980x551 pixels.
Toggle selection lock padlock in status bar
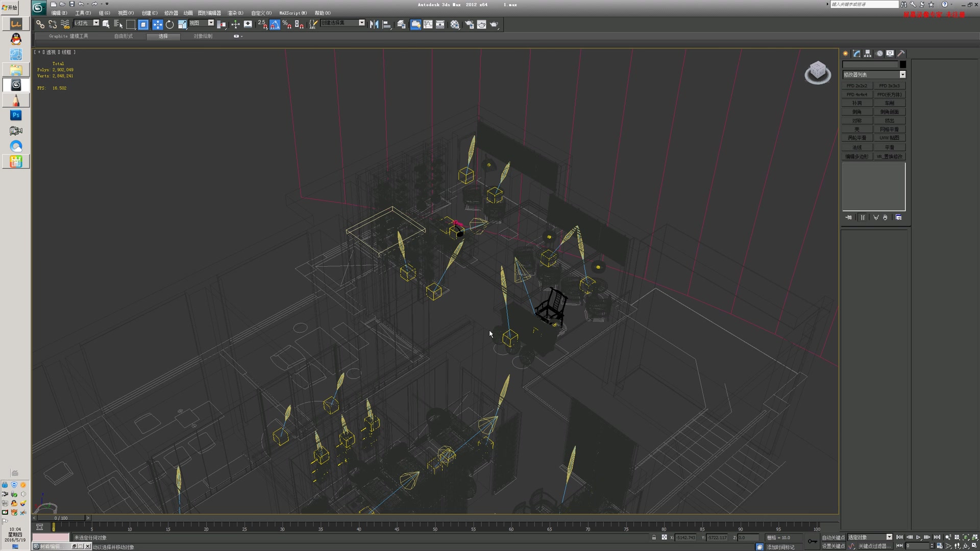[654, 537]
